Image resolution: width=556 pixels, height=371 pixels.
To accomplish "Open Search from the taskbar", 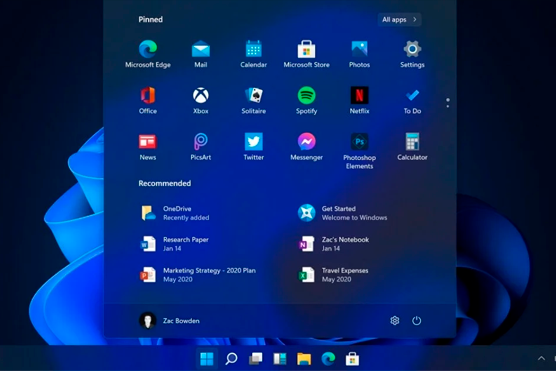I will click(231, 359).
